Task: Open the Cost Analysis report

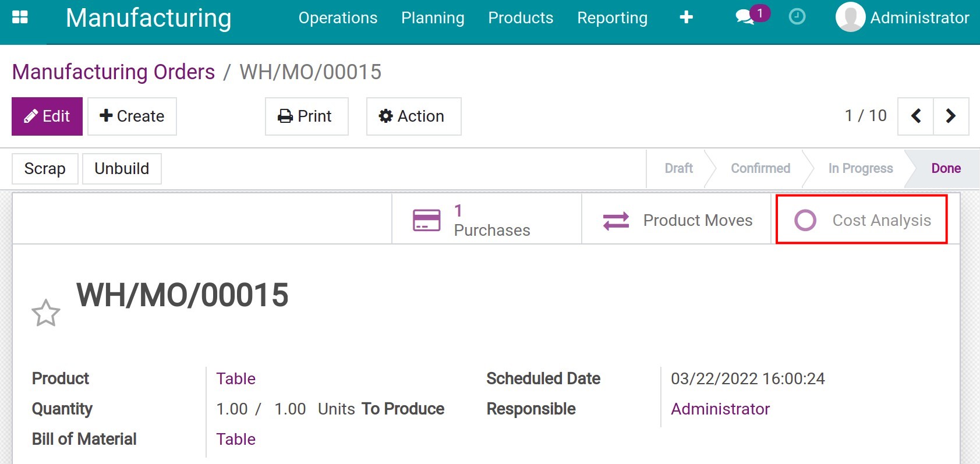Action: pyautogui.click(x=862, y=220)
